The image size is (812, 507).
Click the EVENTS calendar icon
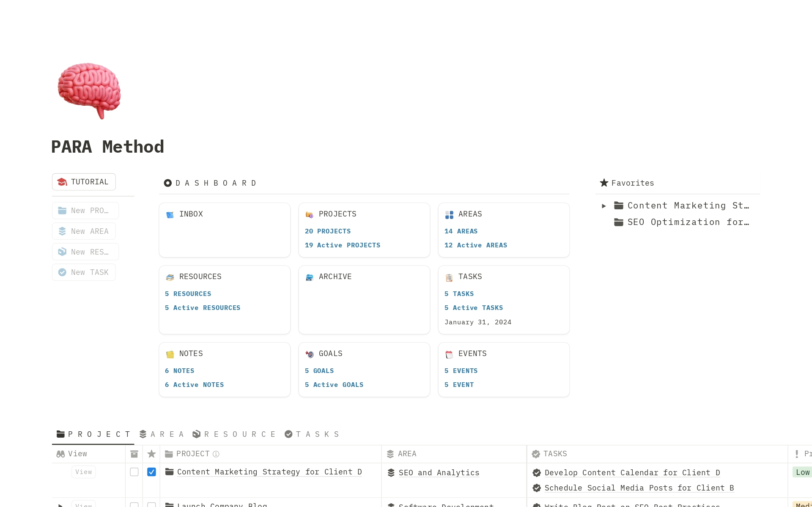(x=449, y=354)
